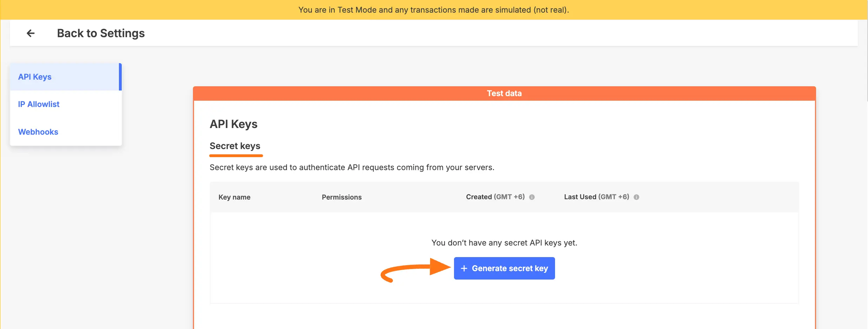The image size is (868, 329).
Task: Click the Permissions column header
Action: coord(341,197)
